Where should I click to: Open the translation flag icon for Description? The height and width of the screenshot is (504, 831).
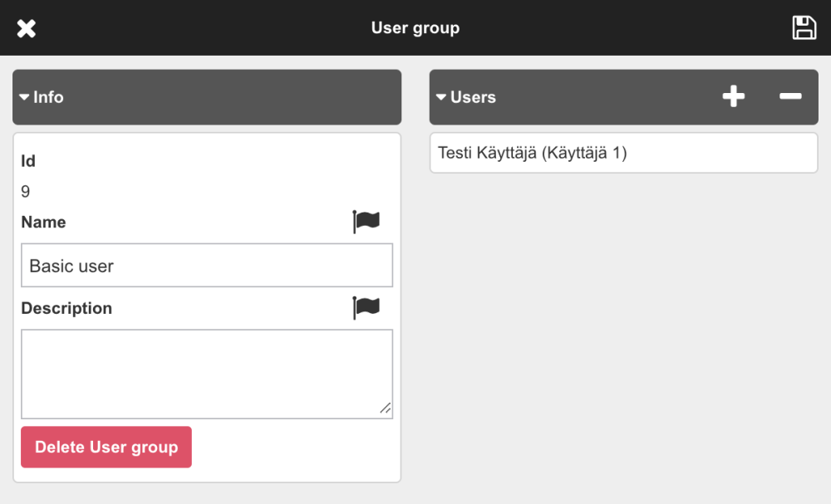click(x=366, y=307)
